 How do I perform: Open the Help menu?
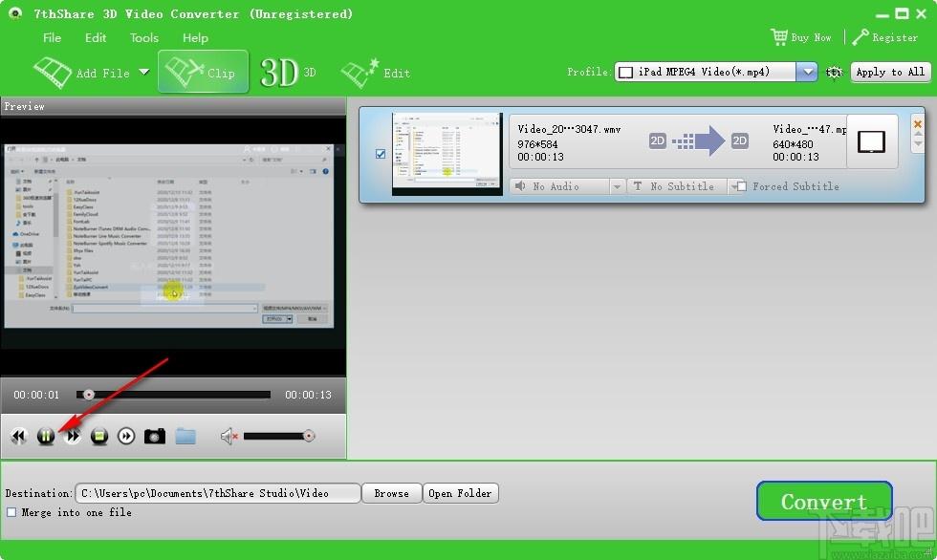[195, 37]
